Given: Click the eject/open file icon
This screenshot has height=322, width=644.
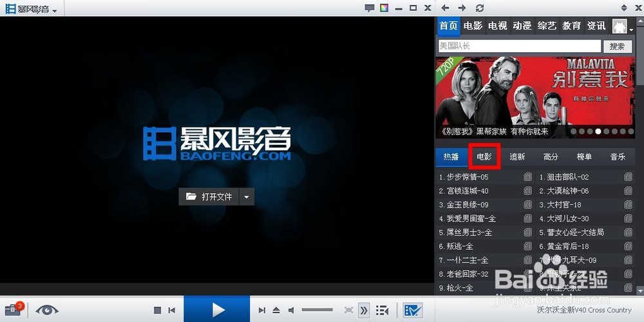Looking at the screenshot, I should tap(276, 310).
